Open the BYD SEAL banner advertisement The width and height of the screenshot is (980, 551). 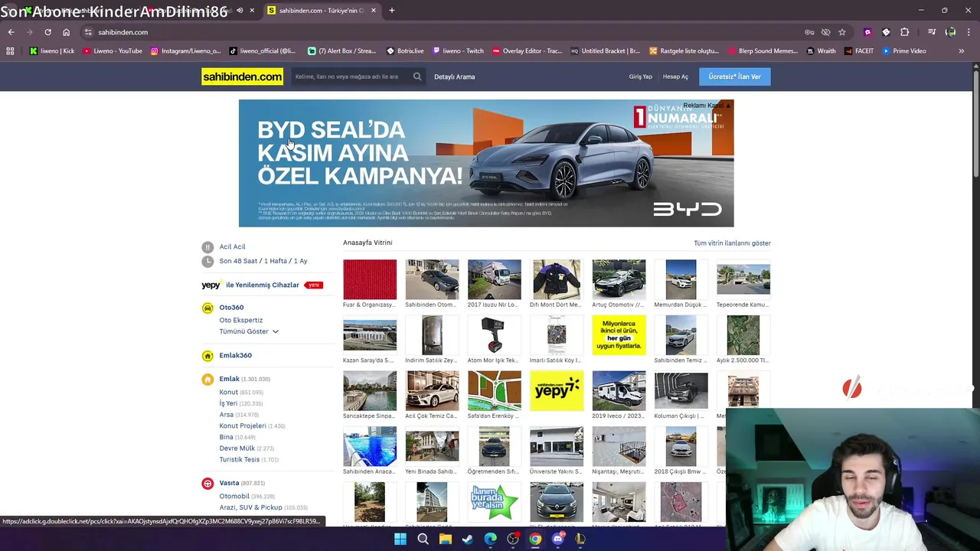pyautogui.click(x=486, y=163)
